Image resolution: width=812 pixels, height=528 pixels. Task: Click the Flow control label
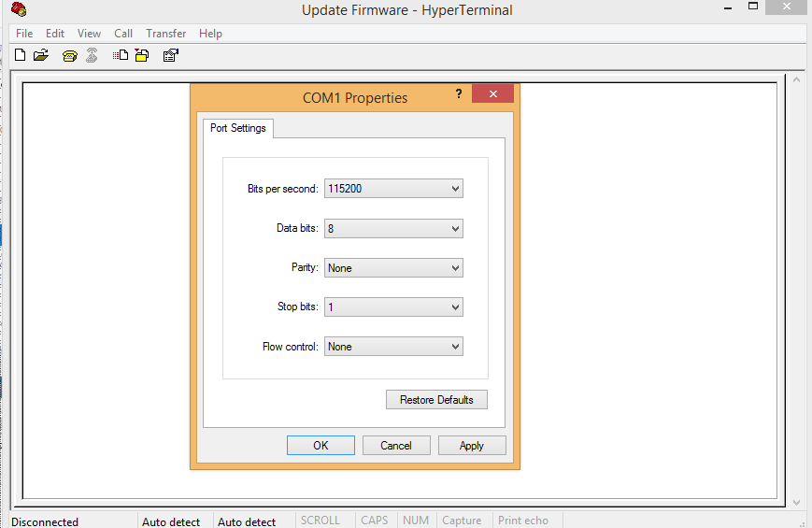pos(291,347)
